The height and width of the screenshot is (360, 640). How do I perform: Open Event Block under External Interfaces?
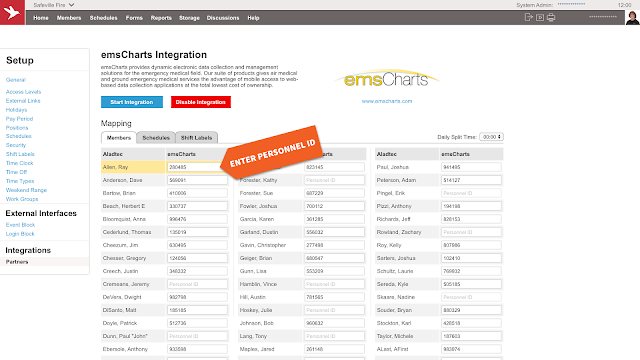click(x=20, y=225)
